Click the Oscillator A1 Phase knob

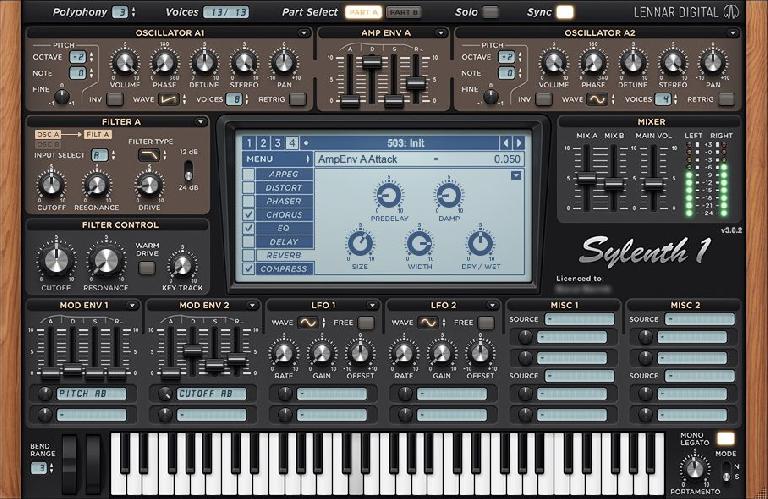tap(164, 63)
